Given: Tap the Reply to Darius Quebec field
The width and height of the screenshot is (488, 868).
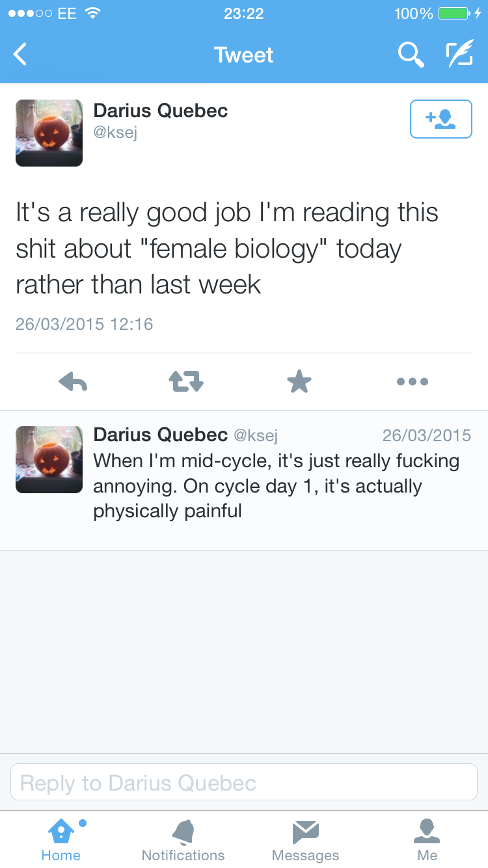Looking at the screenshot, I should tap(244, 782).
